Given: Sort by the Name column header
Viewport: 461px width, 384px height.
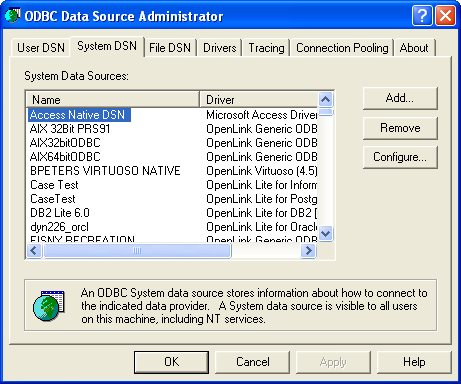Looking at the screenshot, I should point(113,100).
